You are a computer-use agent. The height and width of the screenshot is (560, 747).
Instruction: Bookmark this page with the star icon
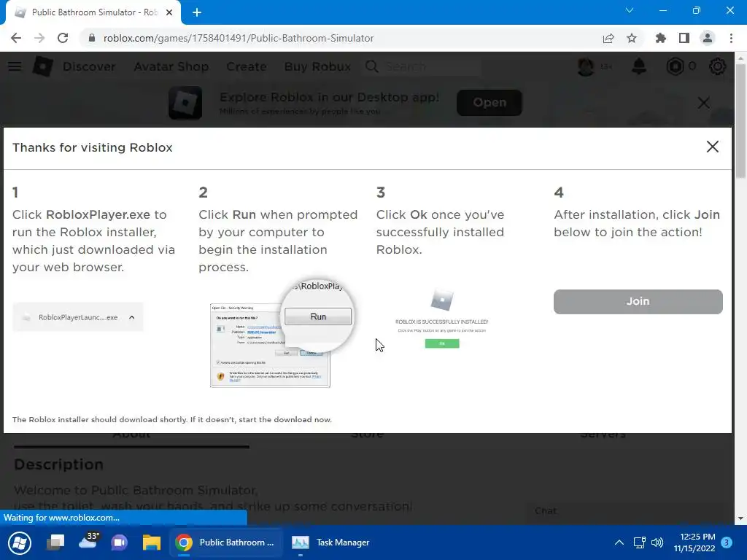point(632,38)
